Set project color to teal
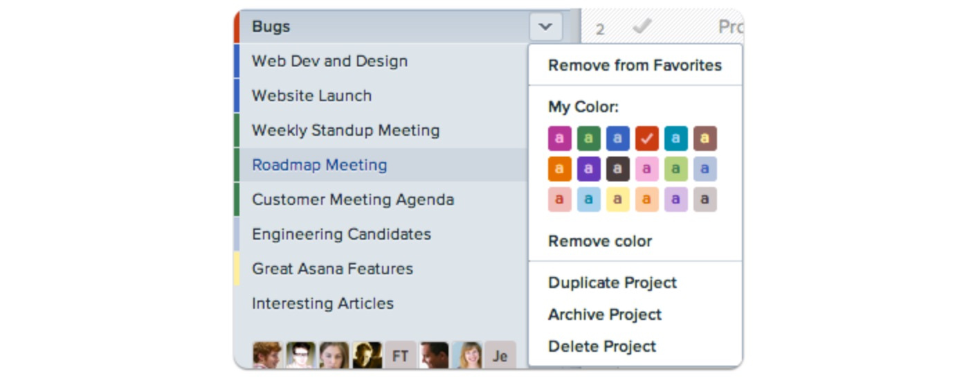980x385 pixels. pyautogui.click(x=675, y=138)
